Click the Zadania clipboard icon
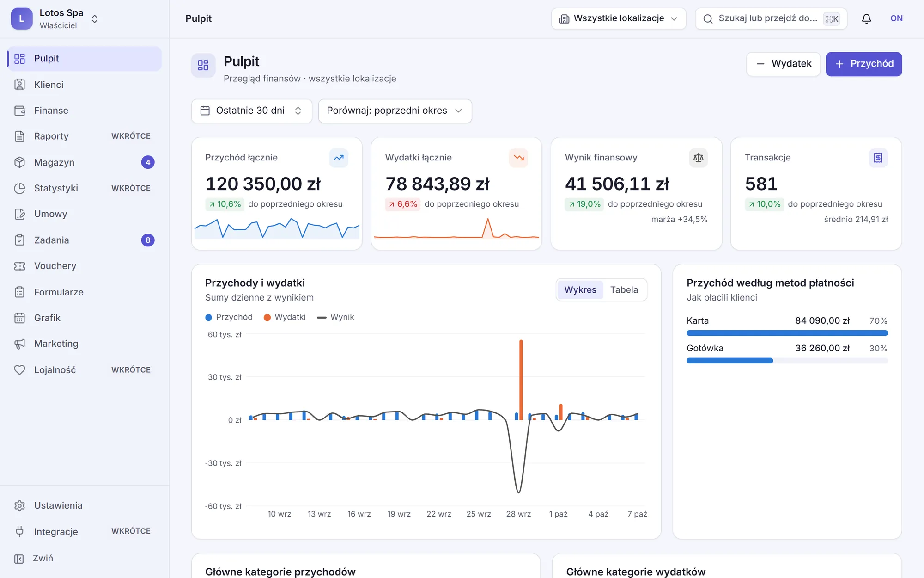924x578 pixels. pyautogui.click(x=19, y=240)
